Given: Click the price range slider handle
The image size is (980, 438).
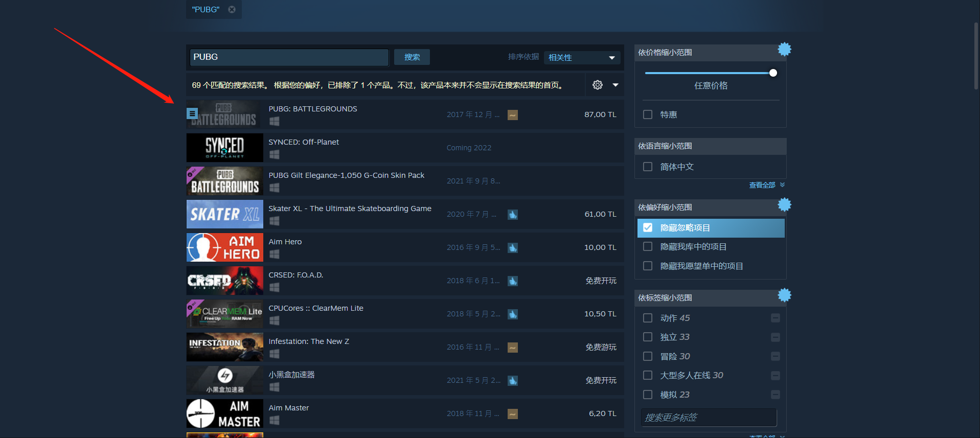Looking at the screenshot, I should tap(773, 73).
